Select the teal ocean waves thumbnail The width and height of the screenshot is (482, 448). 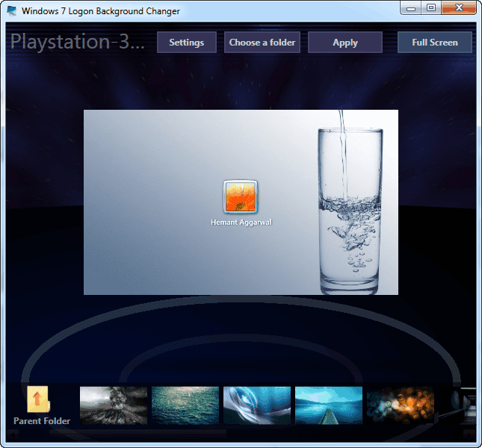(x=185, y=405)
